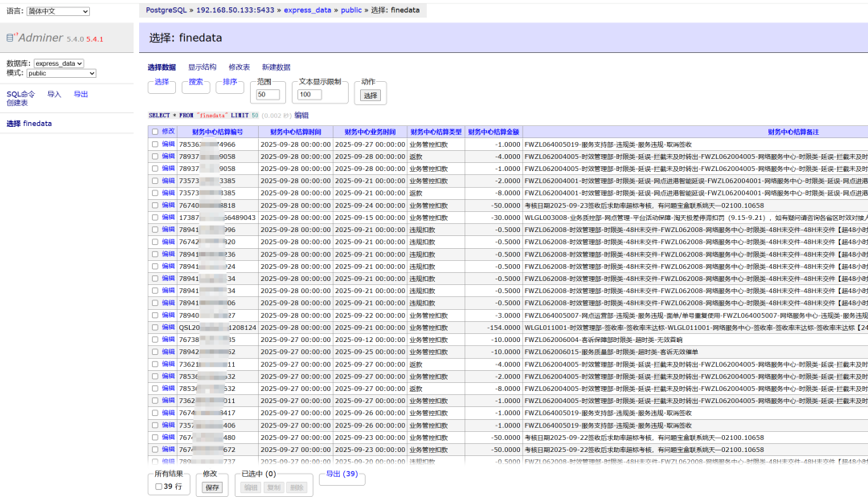Click the Adminer logo in the sidebar
This screenshot has height=497, width=868.
35,38
